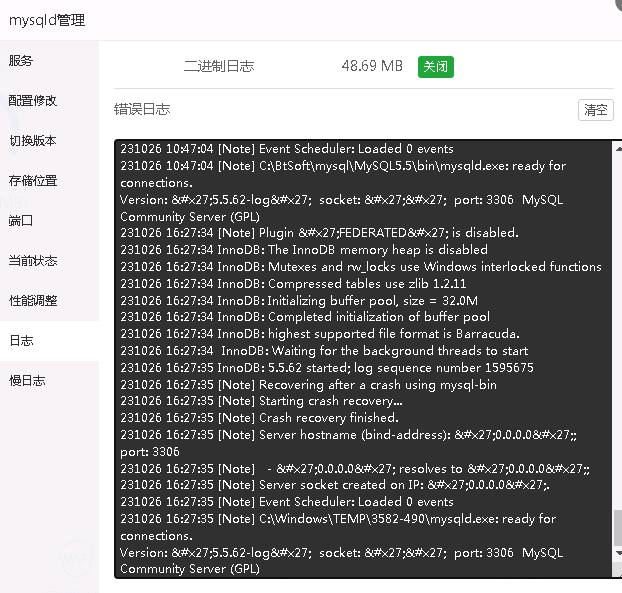Click log line 'Crash recovery finished.'

point(259,418)
